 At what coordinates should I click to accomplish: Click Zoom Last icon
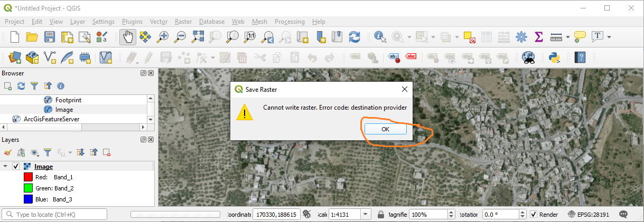[x=267, y=37]
